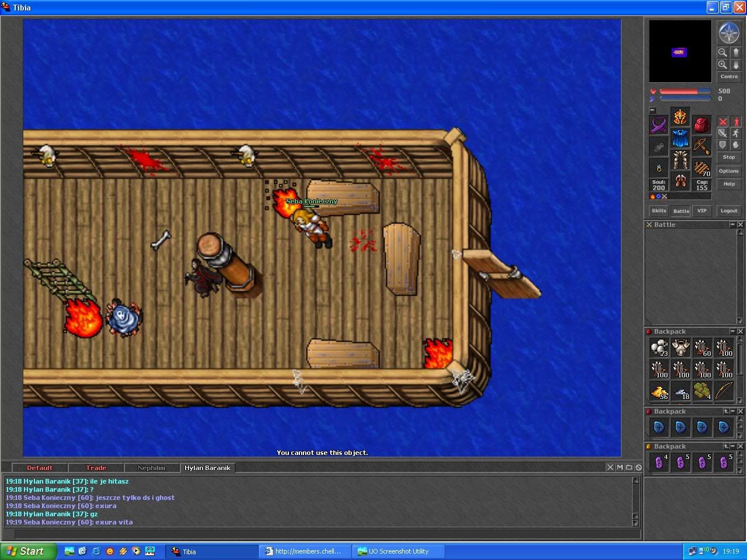Viewport: 747px width, 560px height.
Task: Switch to the Default chat tab
Action: point(40,468)
